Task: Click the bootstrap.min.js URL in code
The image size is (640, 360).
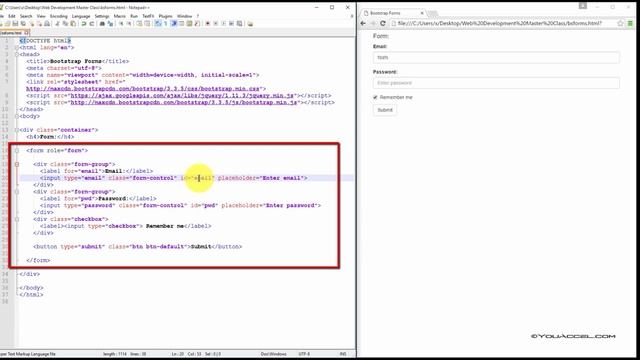Action: pos(184,102)
